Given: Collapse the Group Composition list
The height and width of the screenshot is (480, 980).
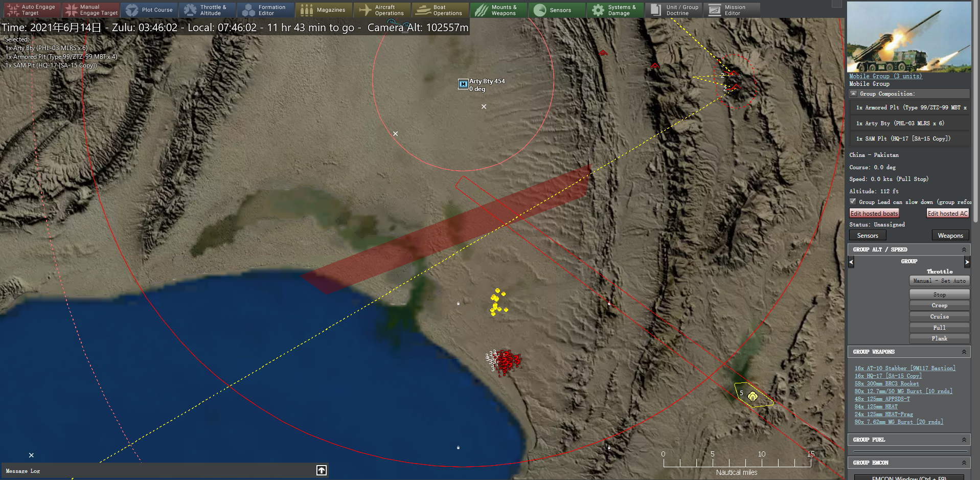Looking at the screenshot, I should click(x=853, y=94).
